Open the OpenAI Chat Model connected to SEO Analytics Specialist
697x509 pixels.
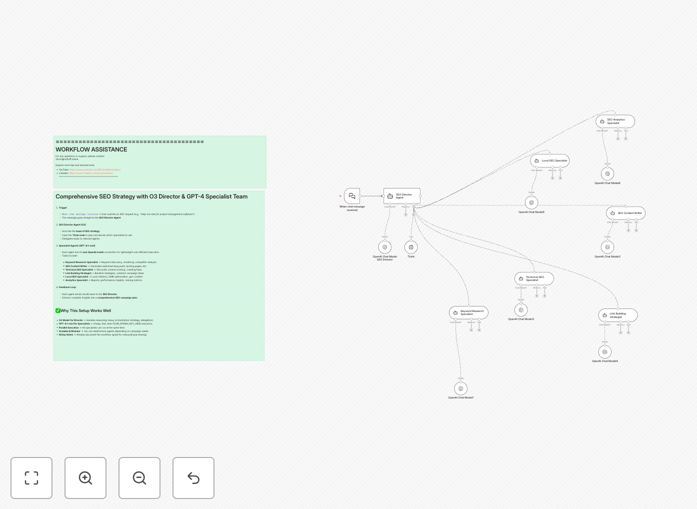(x=608, y=174)
